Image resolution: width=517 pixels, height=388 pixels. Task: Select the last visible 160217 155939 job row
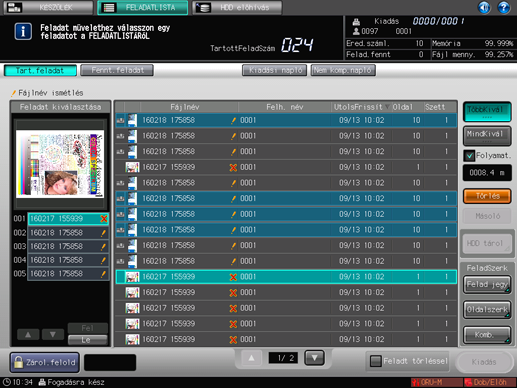286,339
